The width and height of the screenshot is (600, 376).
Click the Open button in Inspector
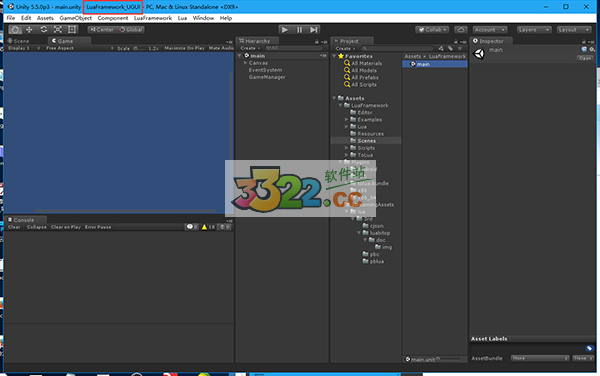[585, 58]
